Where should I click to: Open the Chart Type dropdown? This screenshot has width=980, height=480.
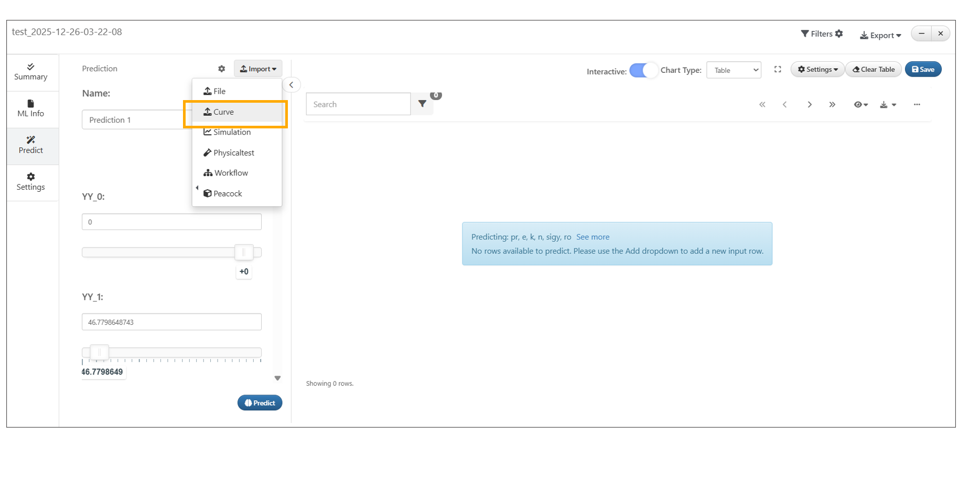click(x=734, y=70)
